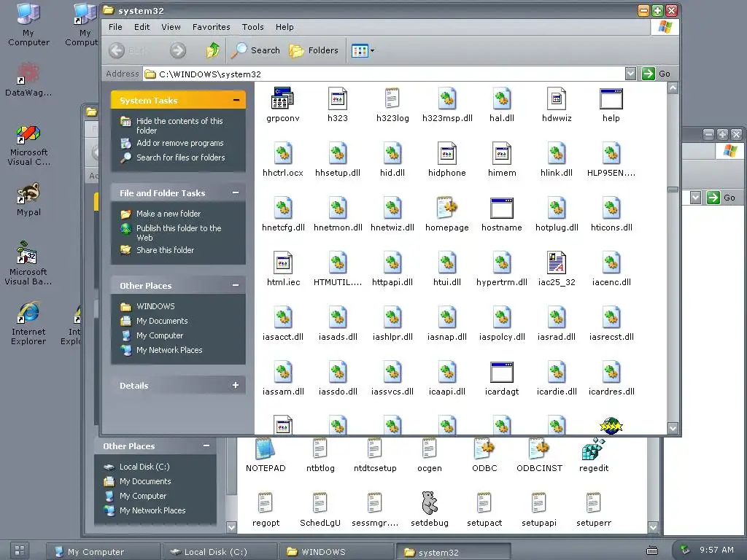Select the icardagt application icon
Screen dimensions: 747x560
(x=502, y=373)
